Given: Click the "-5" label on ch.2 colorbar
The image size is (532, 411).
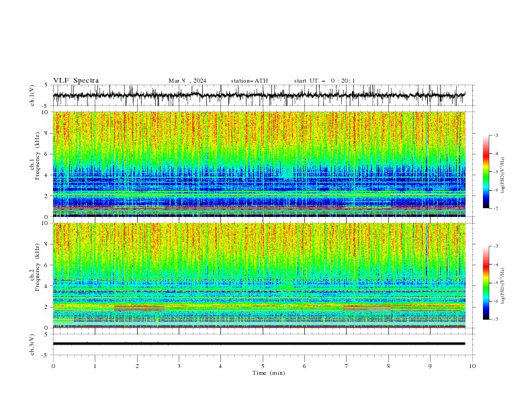Looking at the screenshot, I should [496, 283].
